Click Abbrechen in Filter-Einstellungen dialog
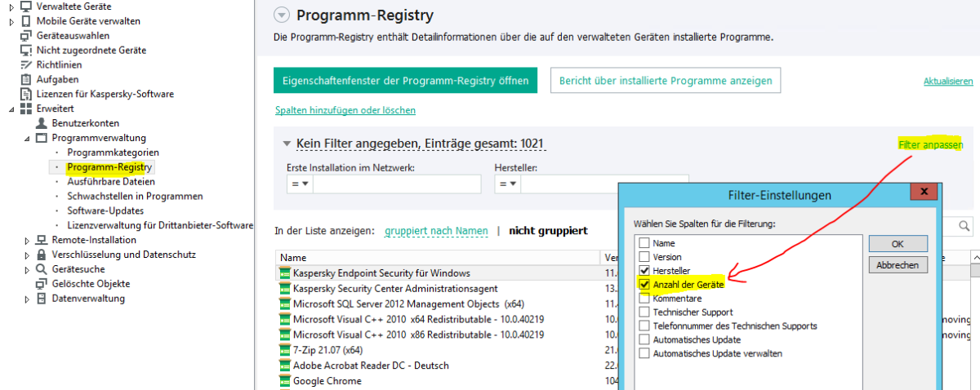980x390 pixels. click(898, 265)
